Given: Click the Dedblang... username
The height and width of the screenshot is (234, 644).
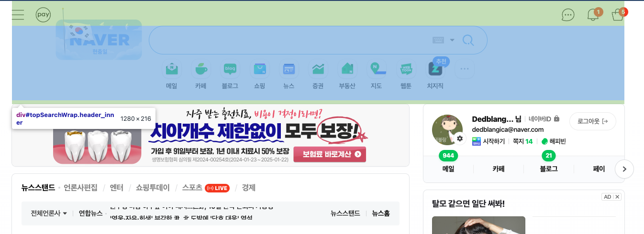Looking at the screenshot, I should [492, 119].
